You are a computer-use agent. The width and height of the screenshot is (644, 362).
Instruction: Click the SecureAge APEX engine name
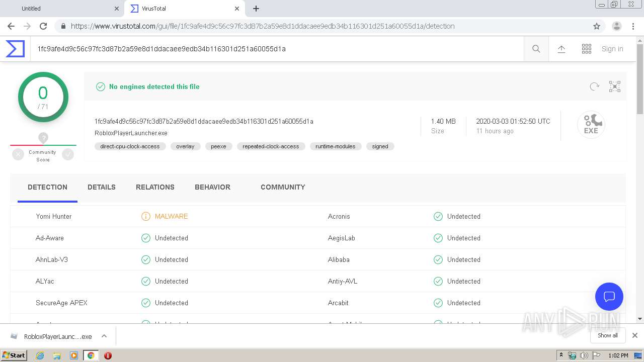click(61, 303)
